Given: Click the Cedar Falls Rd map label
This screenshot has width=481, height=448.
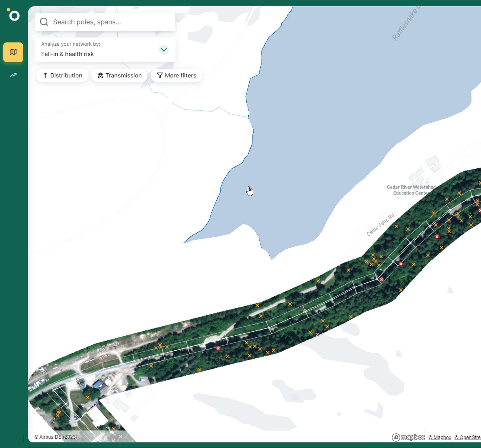Looking at the screenshot, I should click(380, 225).
